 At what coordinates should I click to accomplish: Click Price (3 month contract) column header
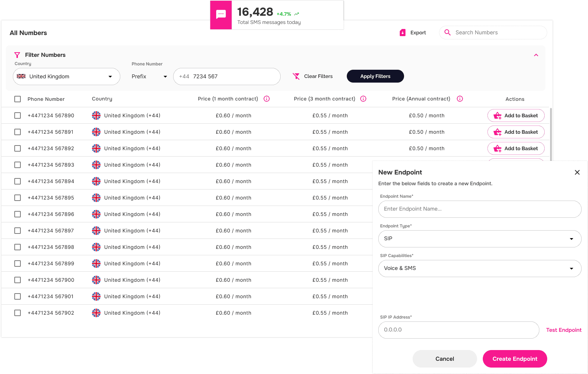[x=325, y=99]
